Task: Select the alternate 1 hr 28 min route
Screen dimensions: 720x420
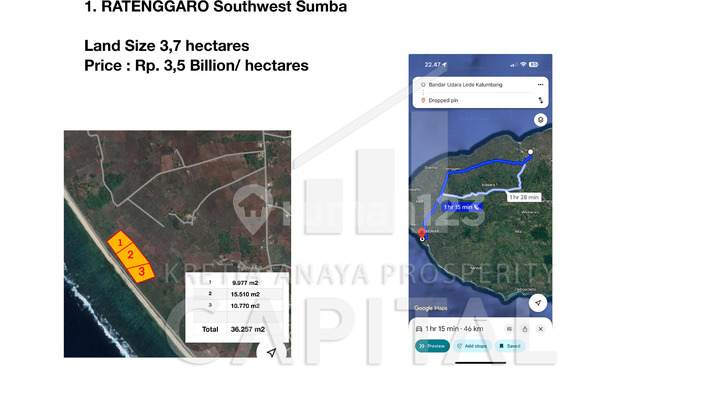Action: pyautogui.click(x=524, y=197)
